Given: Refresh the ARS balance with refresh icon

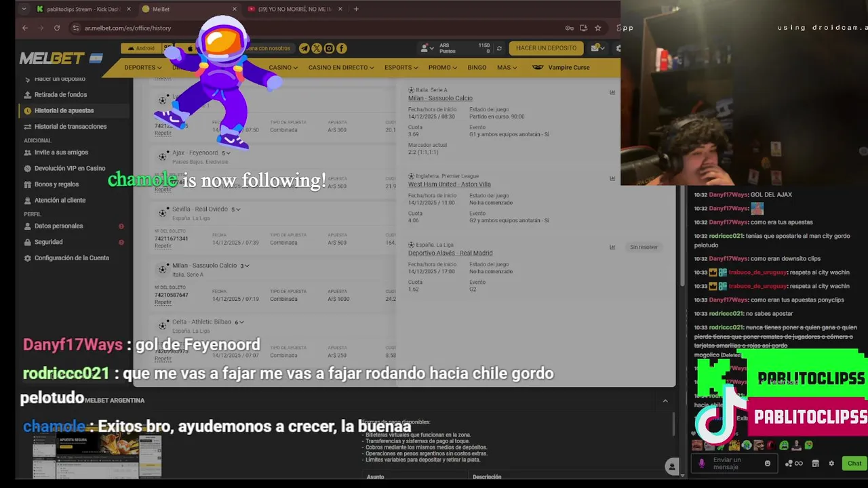Looking at the screenshot, I should (499, 48).
